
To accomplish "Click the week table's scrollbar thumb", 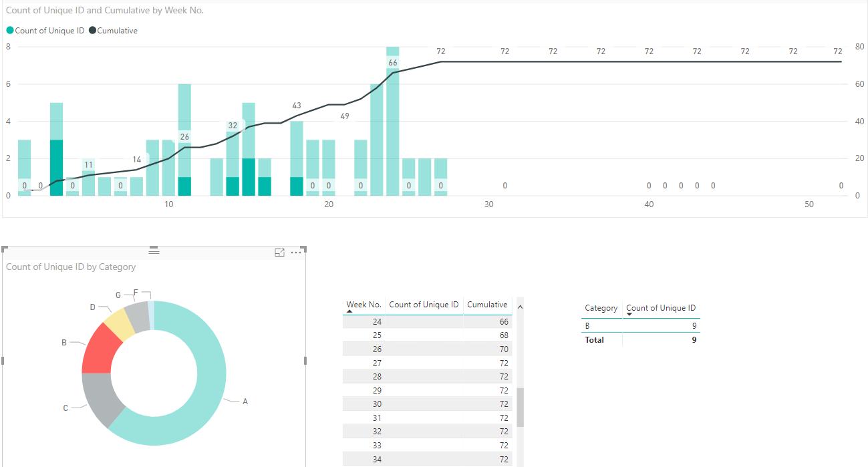I will pyautogui.click(x=521, y=407).
